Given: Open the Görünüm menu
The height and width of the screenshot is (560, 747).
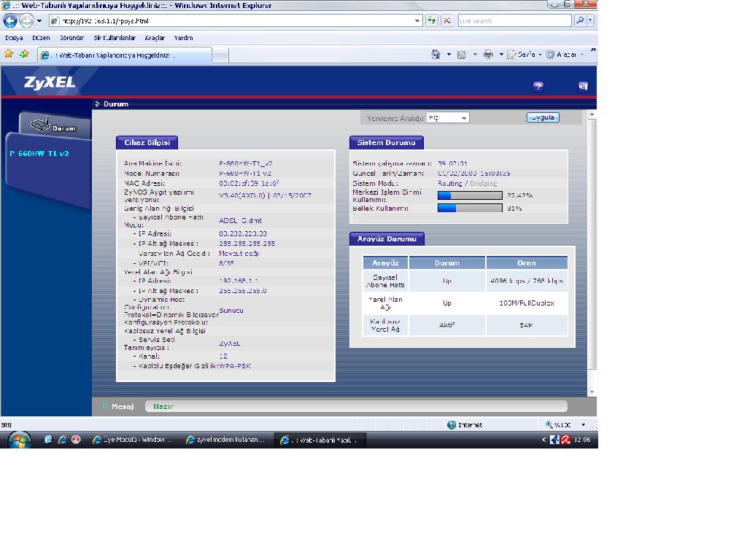Looking at the screenshot, I should point(72,38).
